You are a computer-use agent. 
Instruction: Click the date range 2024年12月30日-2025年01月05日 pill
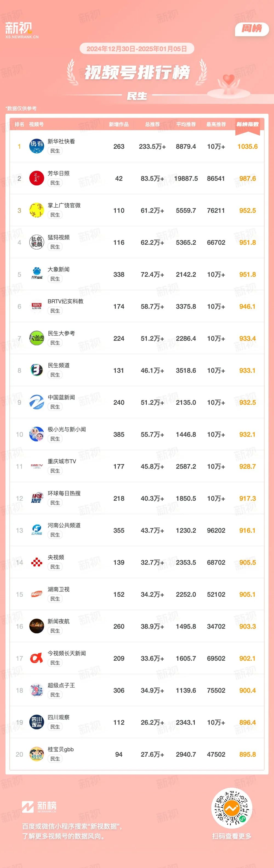tap(137, 49)
